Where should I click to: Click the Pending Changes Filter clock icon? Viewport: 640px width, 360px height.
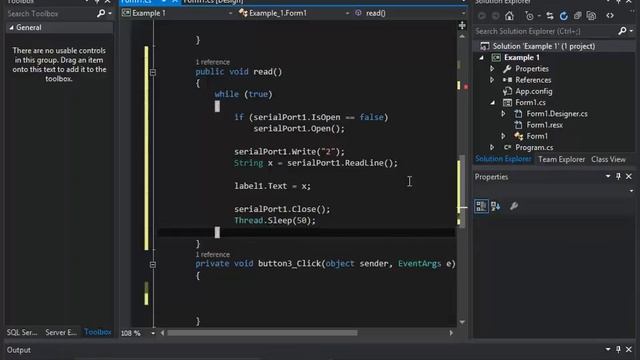(529, 16)
